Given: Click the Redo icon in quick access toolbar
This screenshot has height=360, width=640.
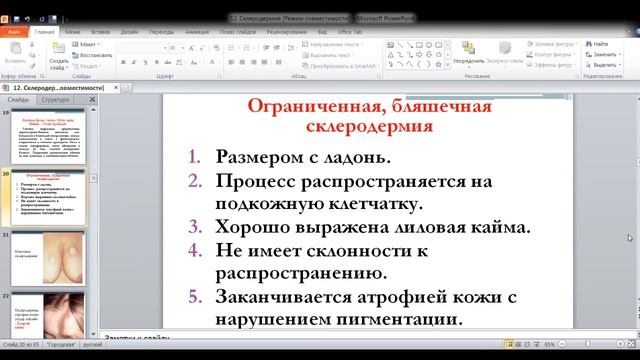Looking at the screenshot, I should point(41,19).
